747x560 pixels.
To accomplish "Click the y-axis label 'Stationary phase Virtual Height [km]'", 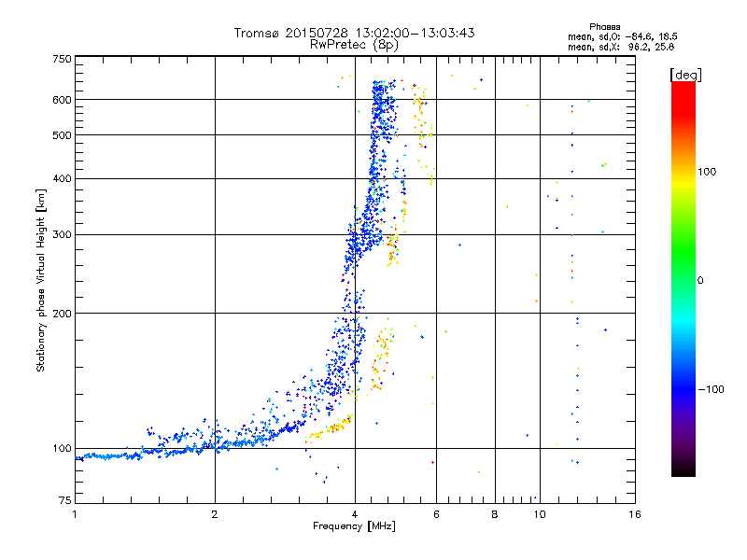I will (x=40, y=280).
